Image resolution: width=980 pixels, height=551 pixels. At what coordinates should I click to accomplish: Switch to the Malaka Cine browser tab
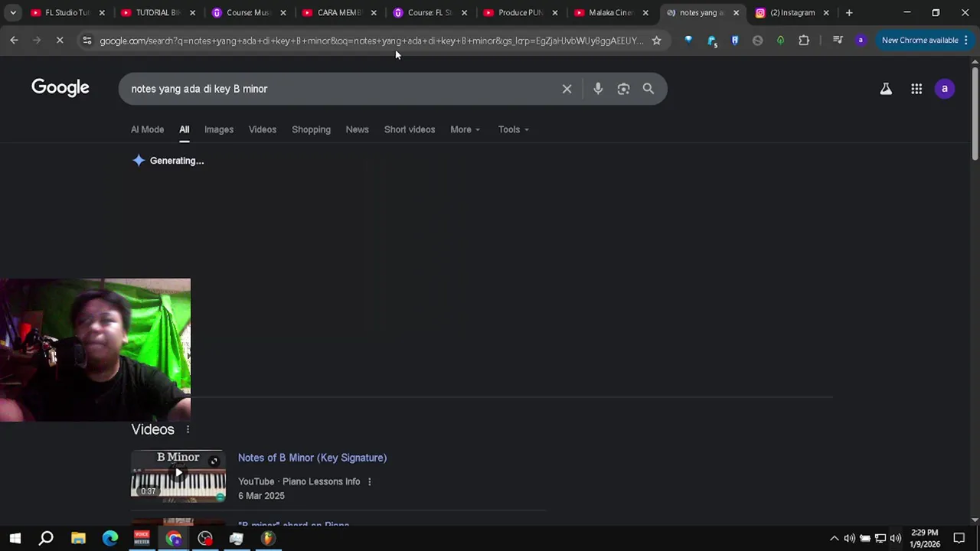[612, 13]
